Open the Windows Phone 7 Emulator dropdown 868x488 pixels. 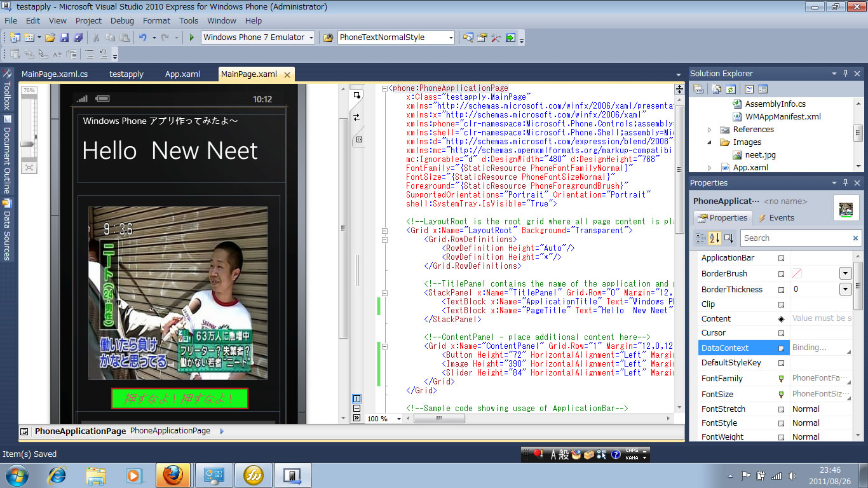tap(311, 37)
